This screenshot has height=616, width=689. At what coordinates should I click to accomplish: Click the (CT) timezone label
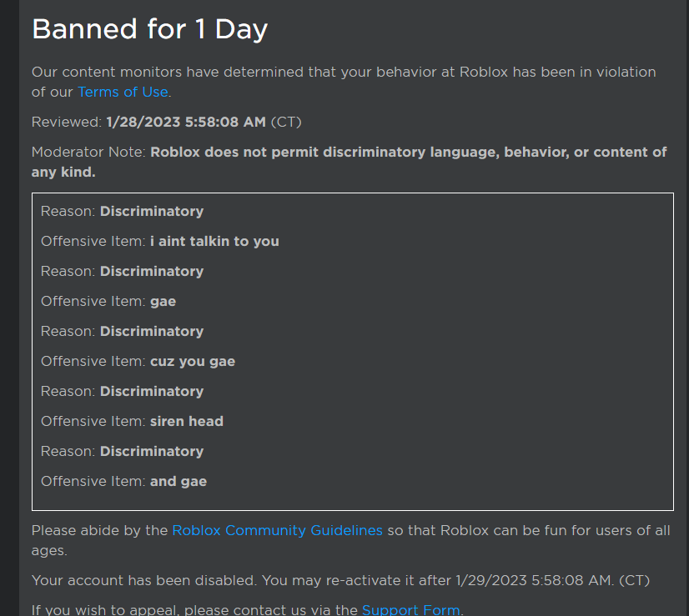click(285, 122)
